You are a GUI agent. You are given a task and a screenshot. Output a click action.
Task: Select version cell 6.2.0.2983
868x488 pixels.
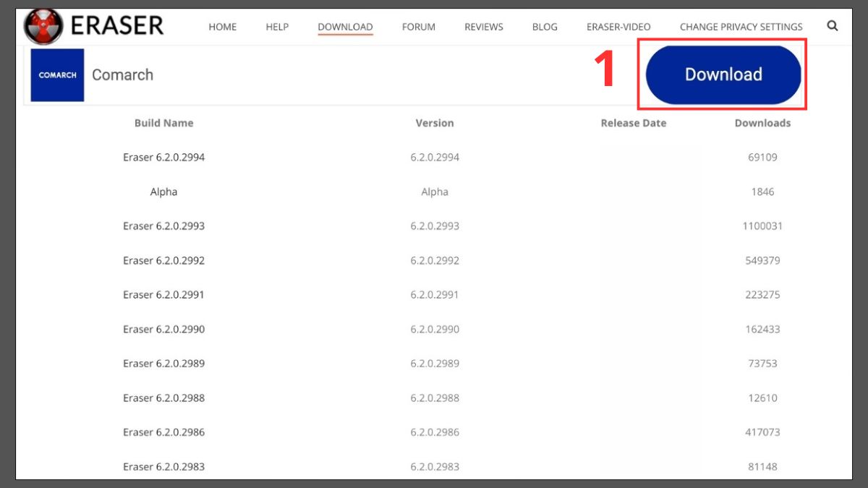pos(435,466)
